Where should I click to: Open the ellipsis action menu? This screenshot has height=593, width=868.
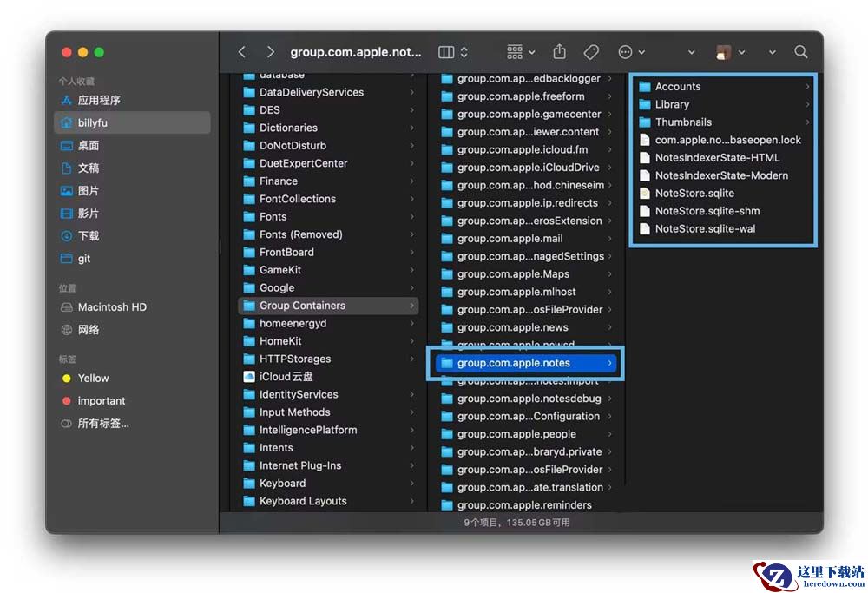631,52
